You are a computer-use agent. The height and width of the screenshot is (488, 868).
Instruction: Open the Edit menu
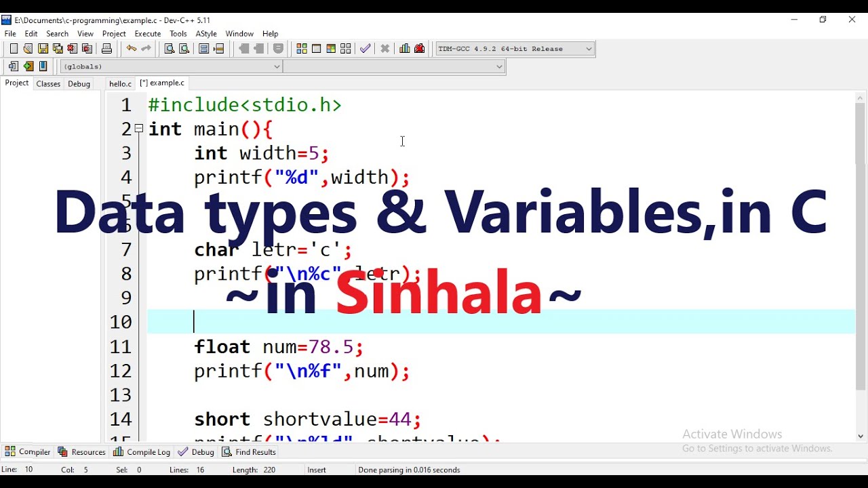31,33
